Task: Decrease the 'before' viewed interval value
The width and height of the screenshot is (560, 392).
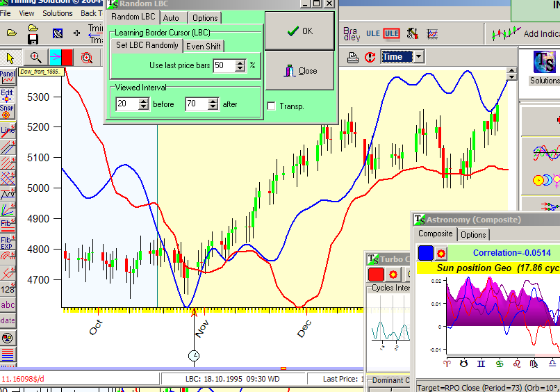Action: tap(144, 107)
